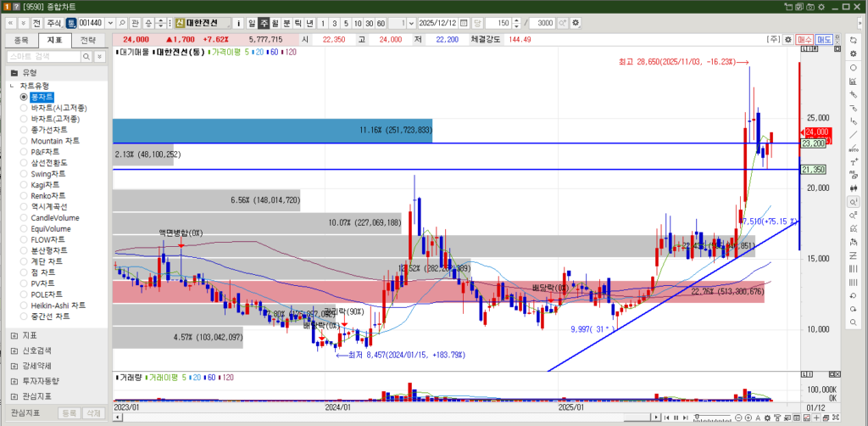The image size is (868, 426).
Task: Switch to the 종목 tab
Action: coord(22,40)
